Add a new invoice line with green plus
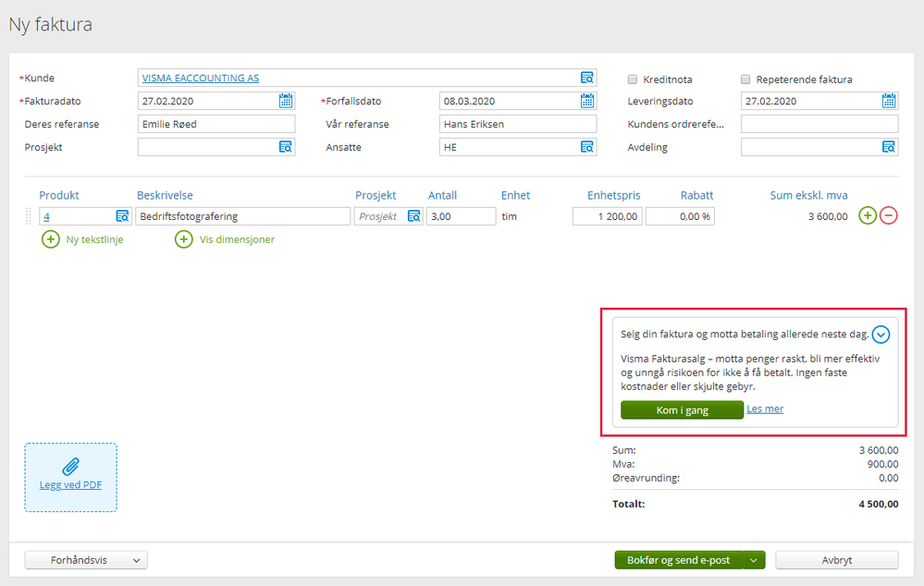 (x=868, y=215)
